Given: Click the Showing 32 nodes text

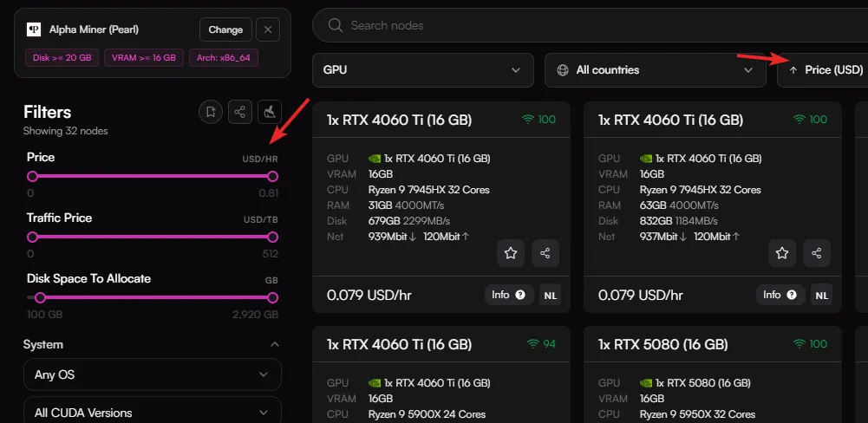Looking at the screenshot, I should (x=65, y=131).
